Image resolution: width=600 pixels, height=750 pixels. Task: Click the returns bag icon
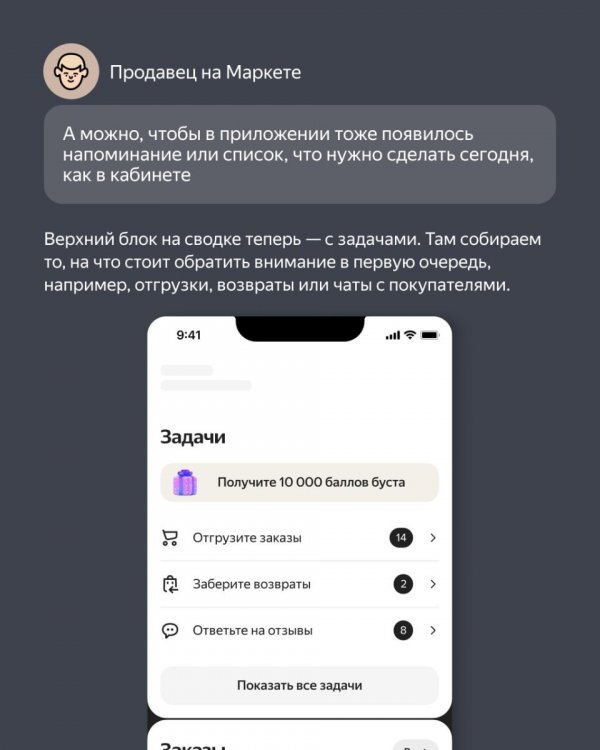pos(170,584)
